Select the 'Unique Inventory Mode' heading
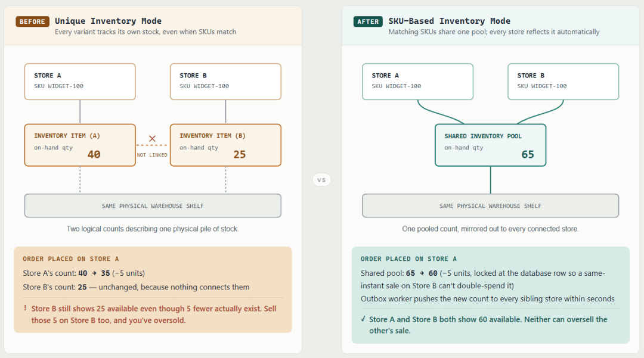 click(x=108, y=21)
